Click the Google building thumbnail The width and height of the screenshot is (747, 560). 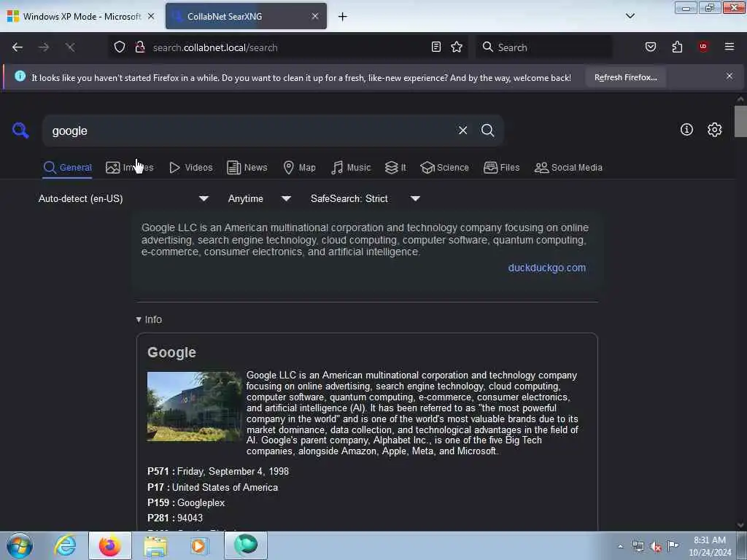click(194, 407)
